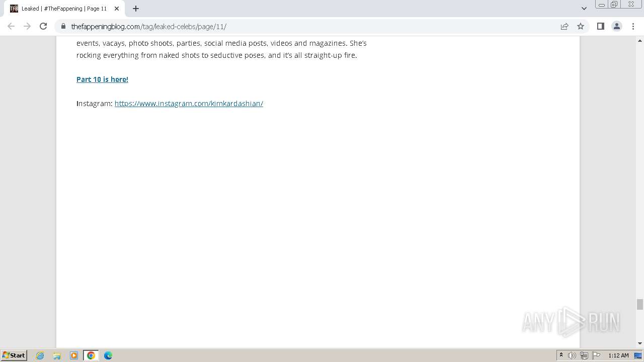Open the Chrome profile avatar menu
This screenshot has width=644, height=362.
tap(617, 26)
